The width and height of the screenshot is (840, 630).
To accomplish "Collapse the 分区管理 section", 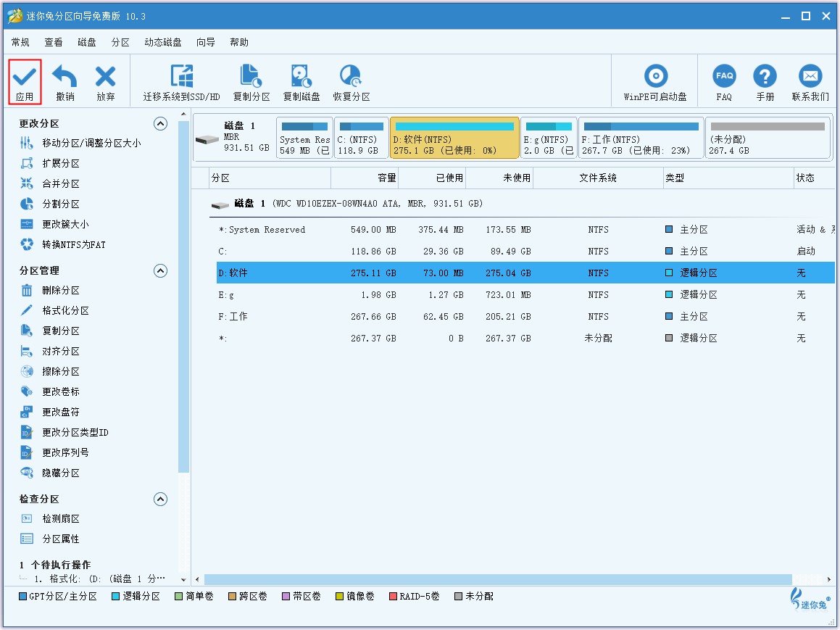I will [161, 271].
